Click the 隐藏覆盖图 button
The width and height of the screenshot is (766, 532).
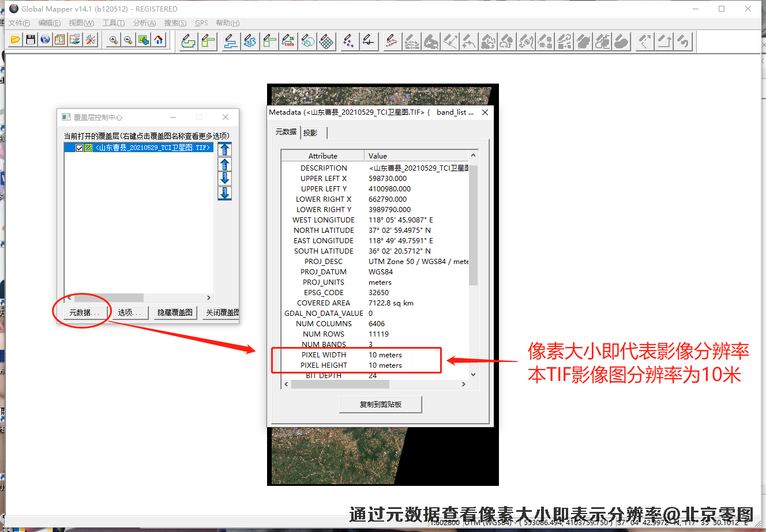(x=175, y=312)
